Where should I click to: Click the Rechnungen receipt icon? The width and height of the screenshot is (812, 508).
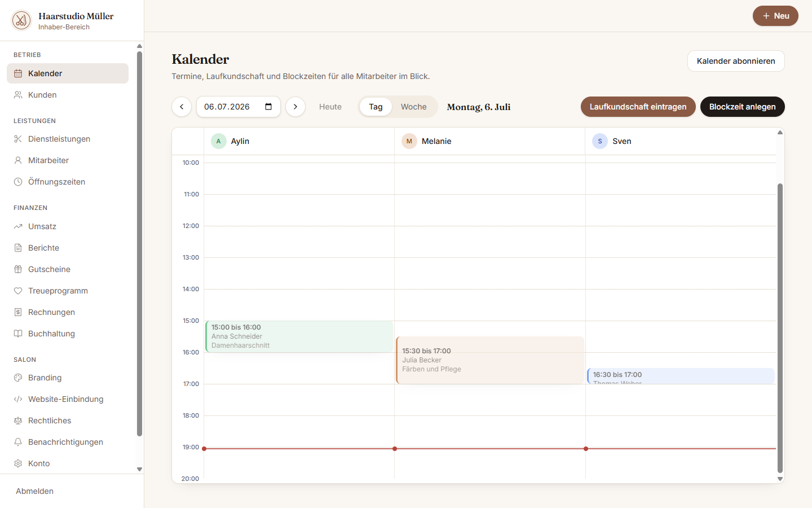coord(18,312)
